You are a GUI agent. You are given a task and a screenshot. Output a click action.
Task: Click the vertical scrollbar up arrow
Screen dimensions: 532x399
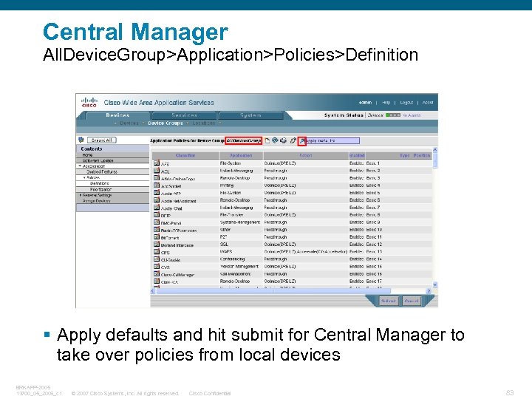click(x=435, y=149)
